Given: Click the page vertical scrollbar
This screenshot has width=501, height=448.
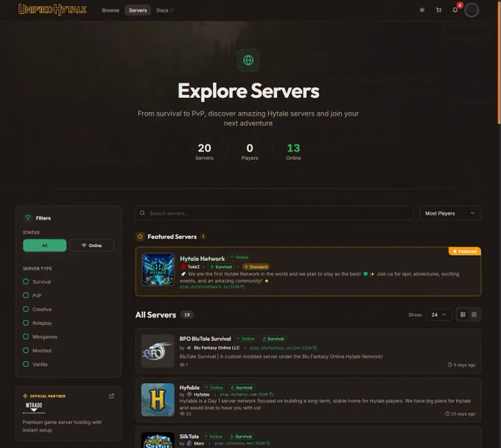Looking at the screenshot, I should click(x=499, y=64).
